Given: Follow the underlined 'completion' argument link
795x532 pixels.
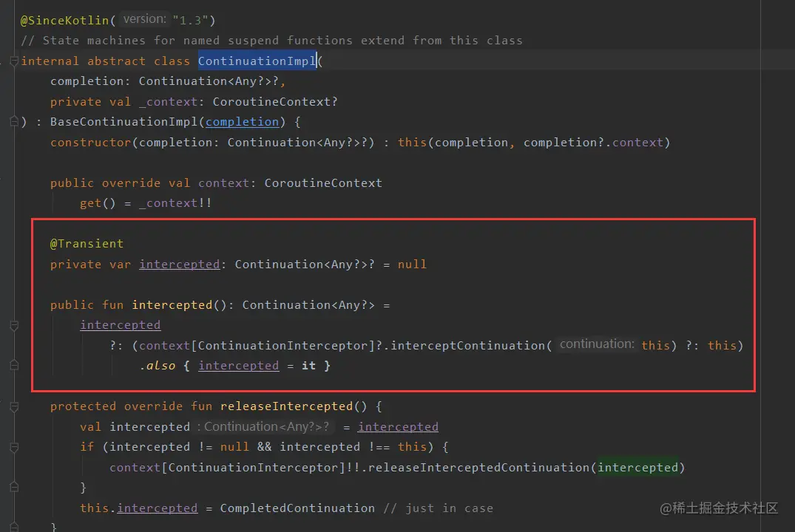Looking at the screenshot, I should [x=242, y=122].
